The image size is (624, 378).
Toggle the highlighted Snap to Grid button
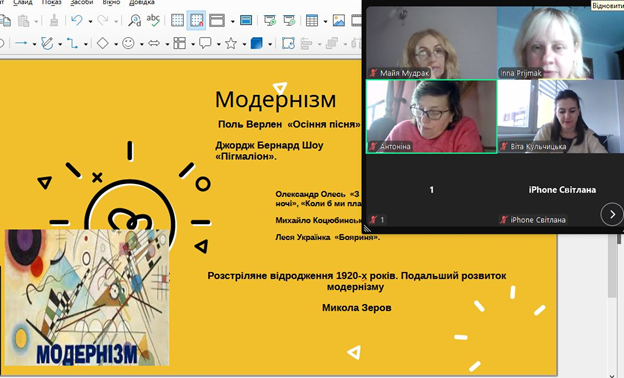tap(197, 20)
